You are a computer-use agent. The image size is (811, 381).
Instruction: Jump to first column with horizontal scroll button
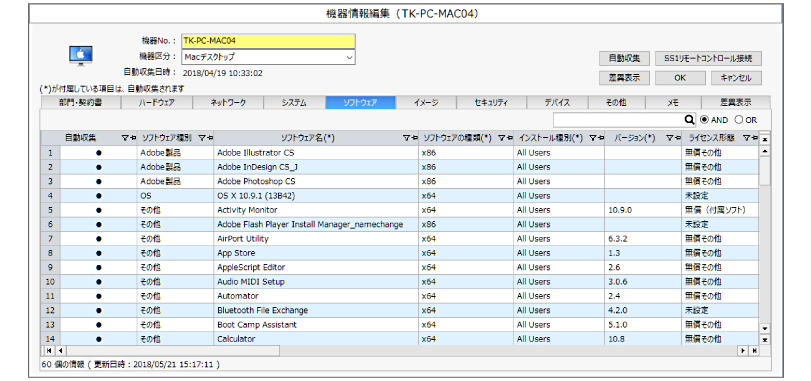click(48, 350)
